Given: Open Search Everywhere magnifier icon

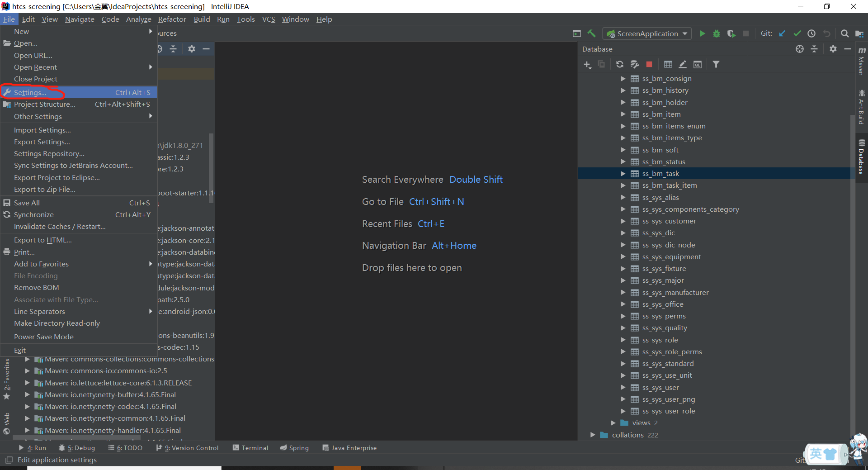Looking at the screenshot, I should pyautogui.click(x=844, y=33).
